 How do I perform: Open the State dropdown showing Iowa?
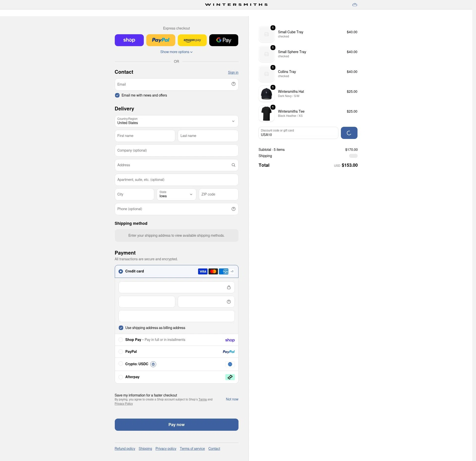176,194
